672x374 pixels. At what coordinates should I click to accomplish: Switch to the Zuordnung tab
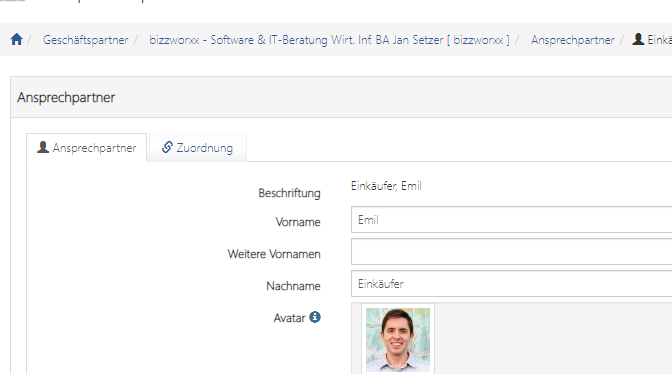click(x=198, y=148)
